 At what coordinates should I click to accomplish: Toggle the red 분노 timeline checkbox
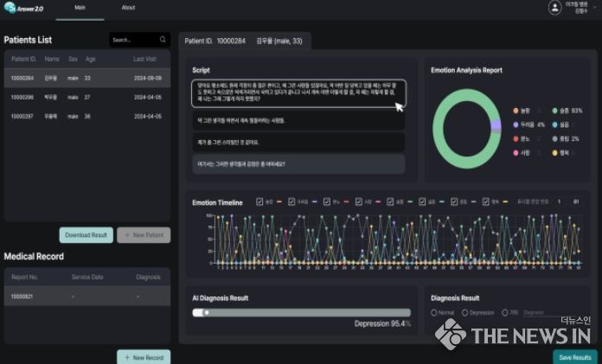pyautogui.click(x=327, y=201)
